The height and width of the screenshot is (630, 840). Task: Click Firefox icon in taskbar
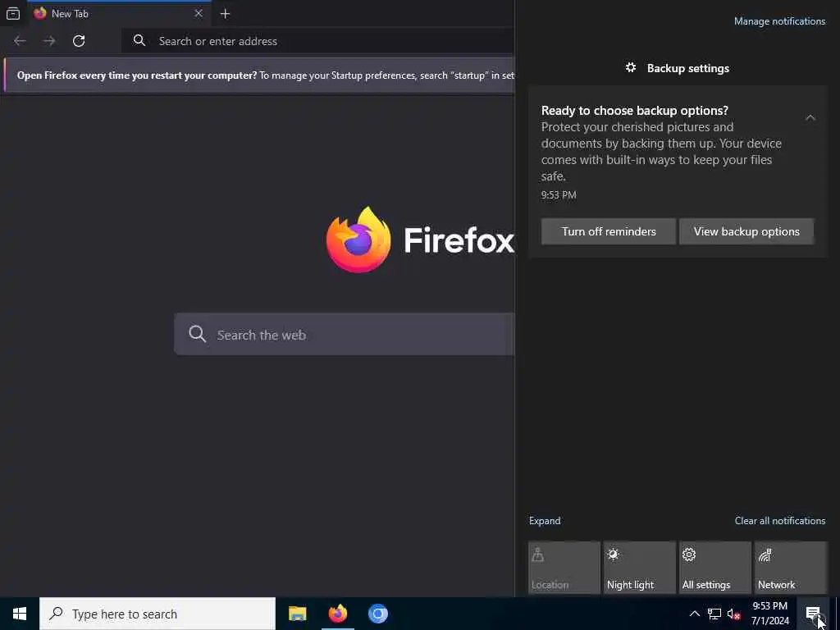(x=337, y=614)
